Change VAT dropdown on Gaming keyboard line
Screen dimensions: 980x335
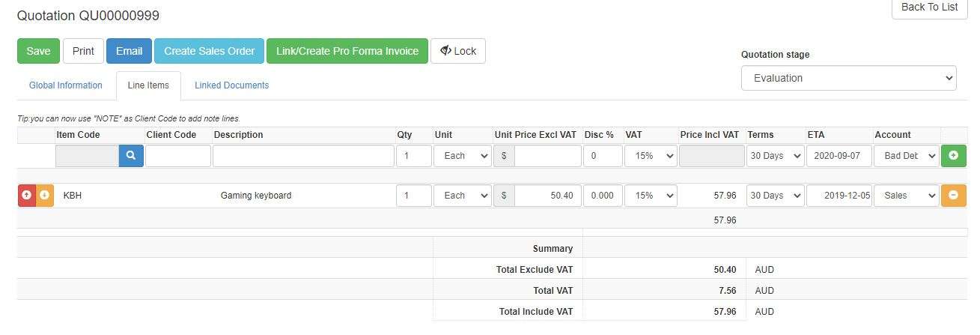[650, 196]
